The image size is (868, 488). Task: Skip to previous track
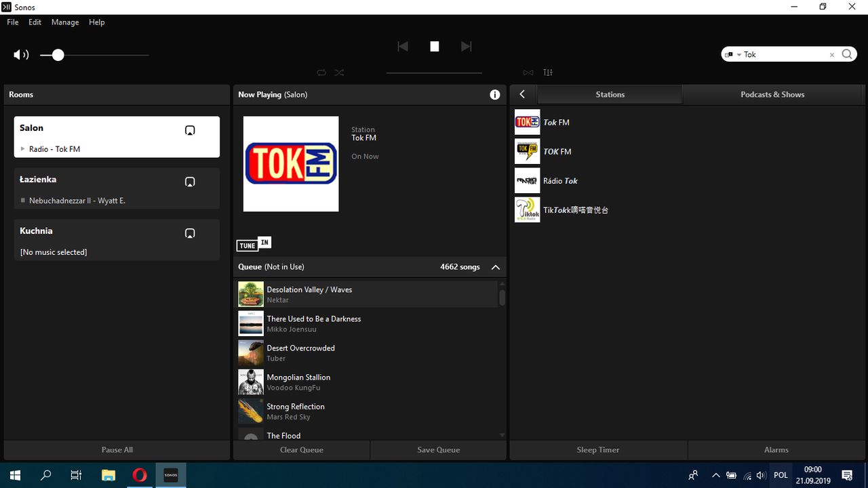click(x=403, y=46)
